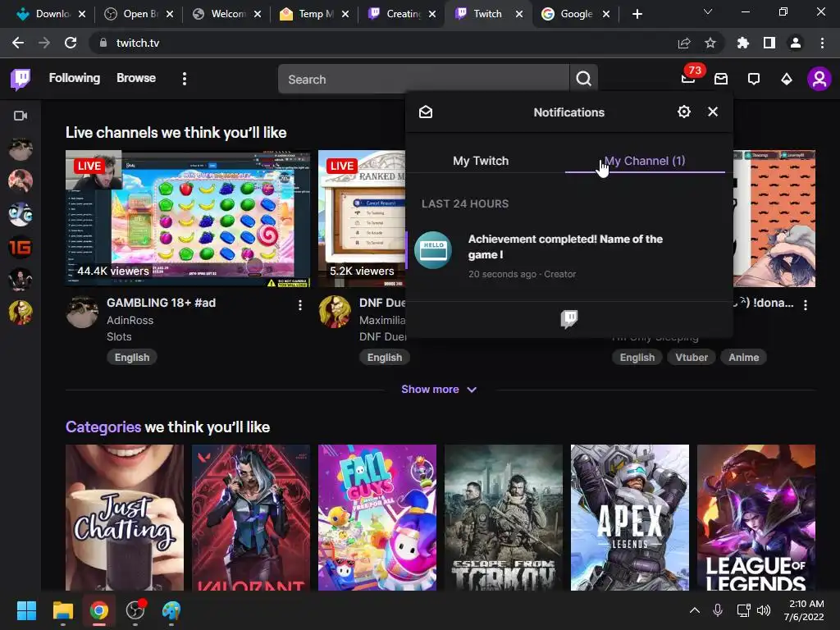This screenshot has width=840, height=630.
Task: Open options dots for the !dona... stream
Action: (806, 305)
